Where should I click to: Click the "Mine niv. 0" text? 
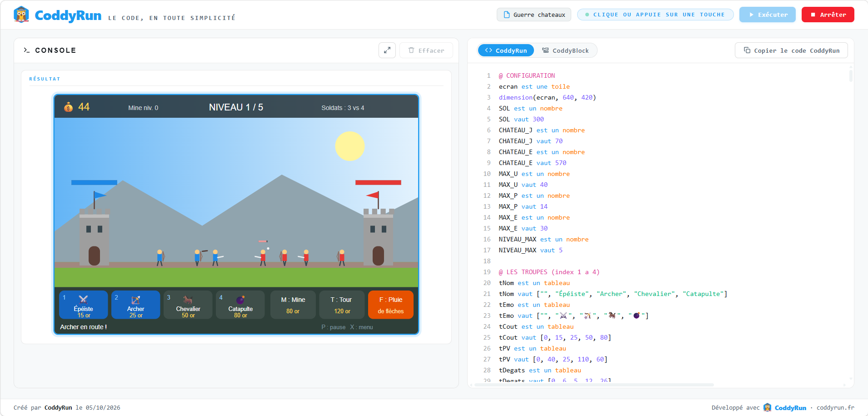pos(143,108)
